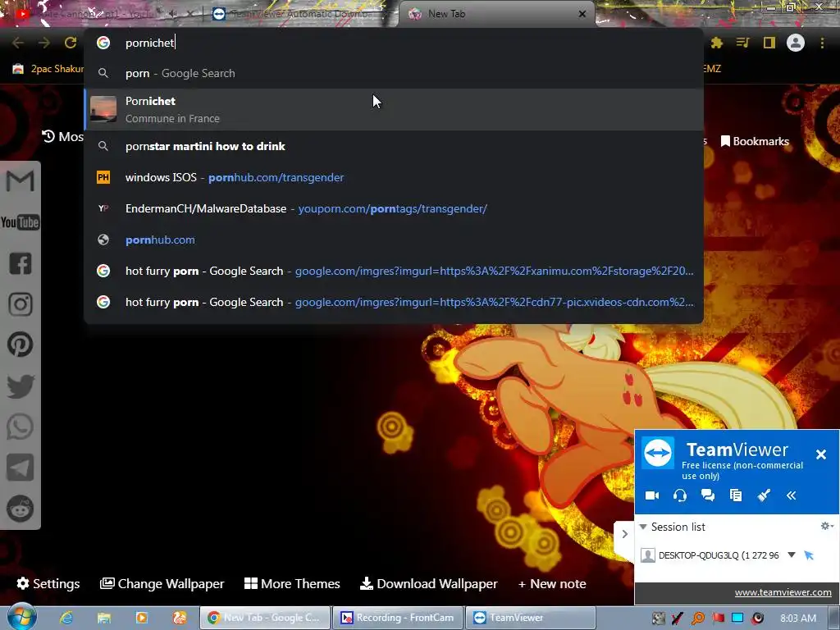
Task: Open Gmail shortcut in left sidebar
Action: click(20, 180)
